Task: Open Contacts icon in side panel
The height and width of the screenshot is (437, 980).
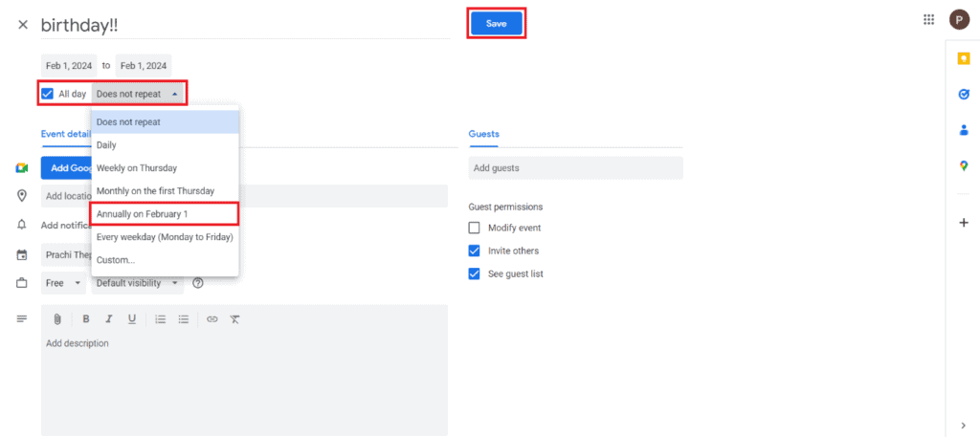Action: point(964,130)
